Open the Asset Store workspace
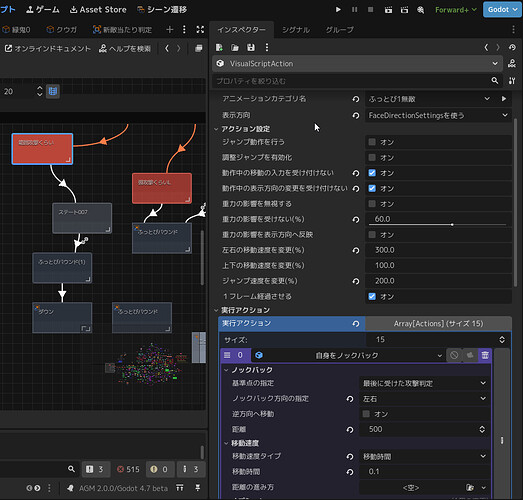Screen dimensions: 523x500 (98, 10)
